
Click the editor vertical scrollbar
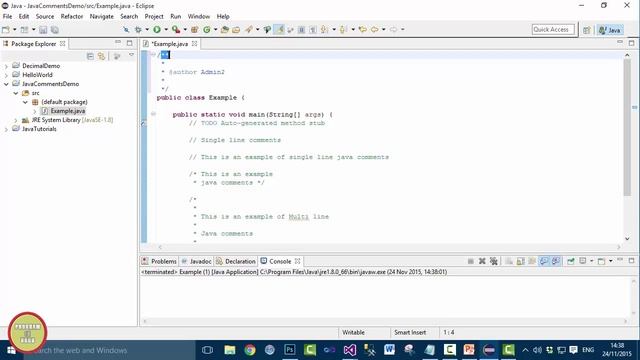pos(627,127)
